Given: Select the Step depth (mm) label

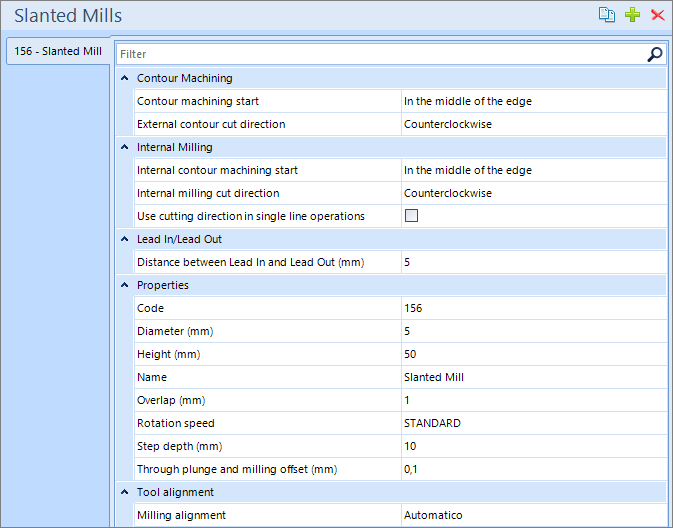Looking at the screenshot, I should click(x=179, y=446).
